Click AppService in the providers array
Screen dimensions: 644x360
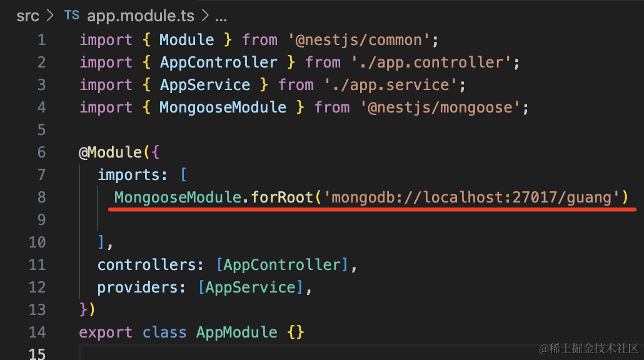coord(251,287)
